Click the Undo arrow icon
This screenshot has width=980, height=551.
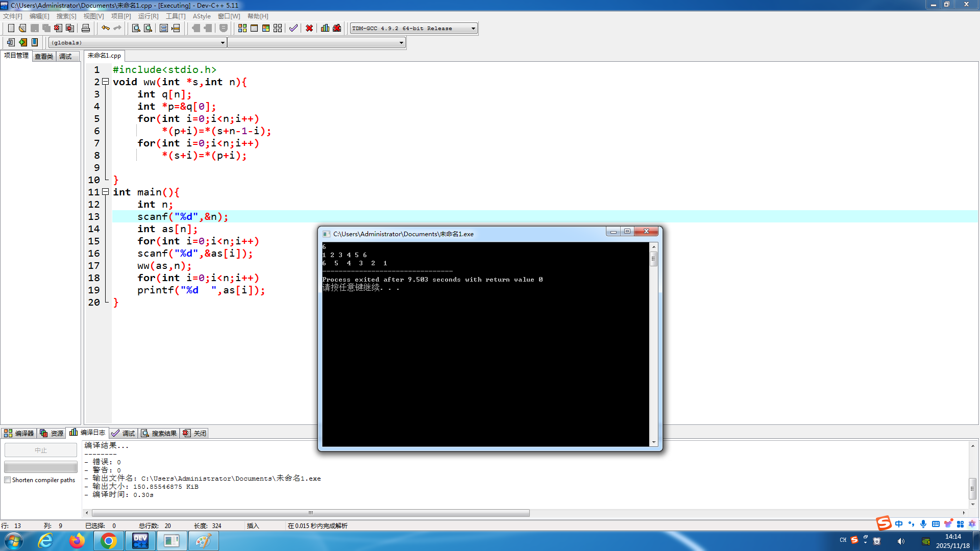coord(105,28)
